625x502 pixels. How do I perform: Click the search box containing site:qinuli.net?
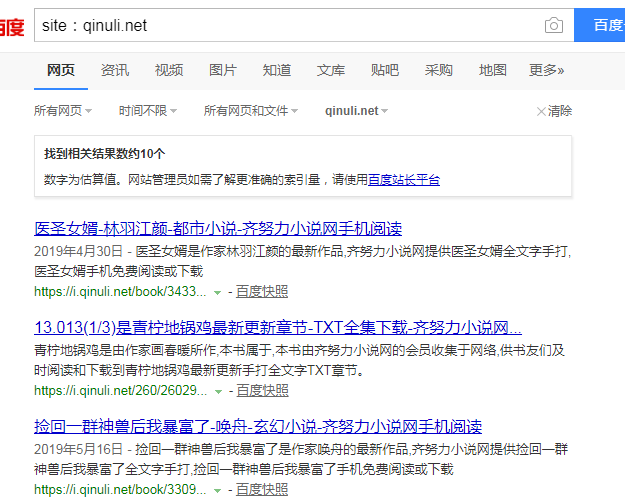pos(304,25)
